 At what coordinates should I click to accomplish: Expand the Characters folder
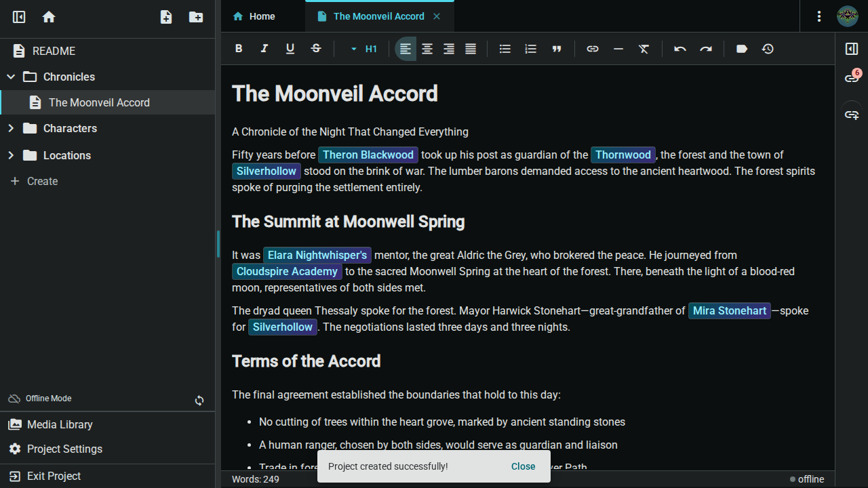click(x=11, y=128)
